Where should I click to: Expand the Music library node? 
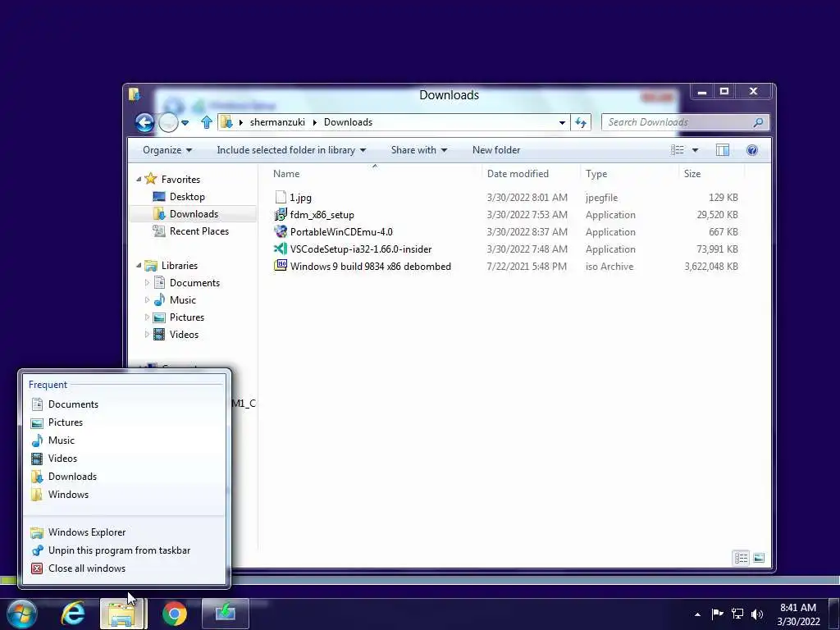[x=148, y=300]
